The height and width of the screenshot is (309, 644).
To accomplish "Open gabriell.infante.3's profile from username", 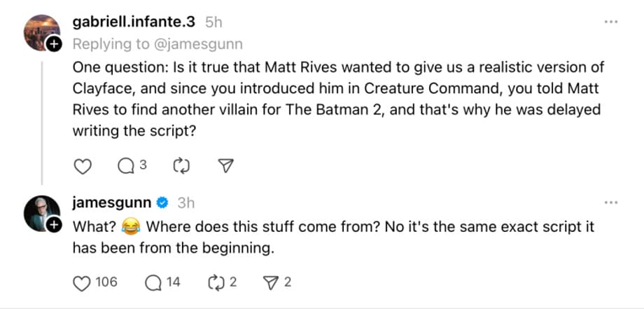I will [134, 22].
